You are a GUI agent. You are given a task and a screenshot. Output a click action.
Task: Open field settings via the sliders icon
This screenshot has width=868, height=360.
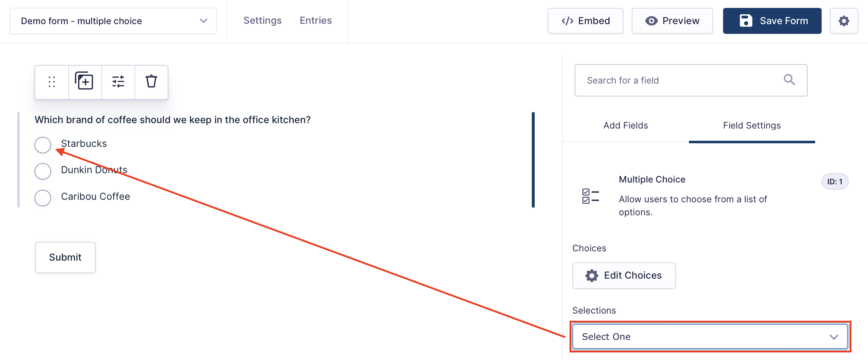(118, 81)
